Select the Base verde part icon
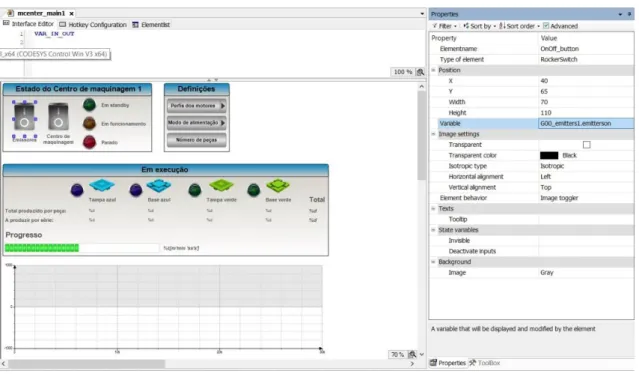Image resolution: width=639 pixels, height=374 pixels. (278, 186)
